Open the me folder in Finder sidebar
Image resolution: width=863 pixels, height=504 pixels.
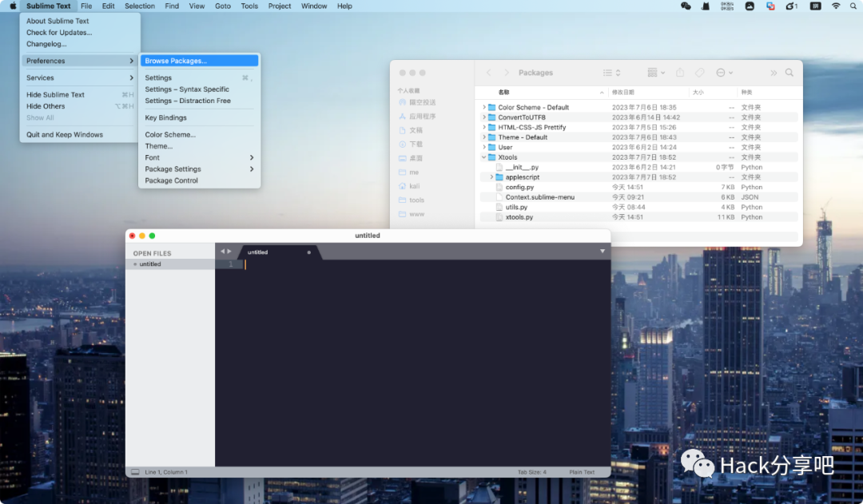click(x=409, y=173)
